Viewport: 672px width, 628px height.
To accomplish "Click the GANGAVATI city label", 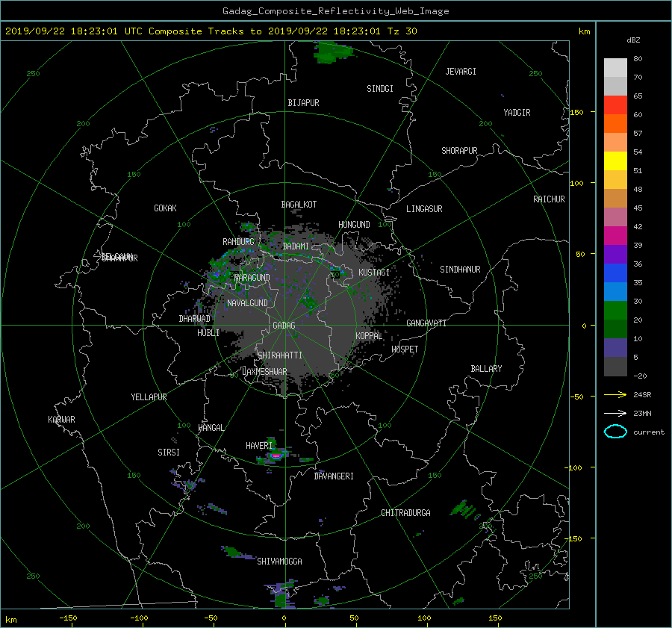I will (426, 323).
